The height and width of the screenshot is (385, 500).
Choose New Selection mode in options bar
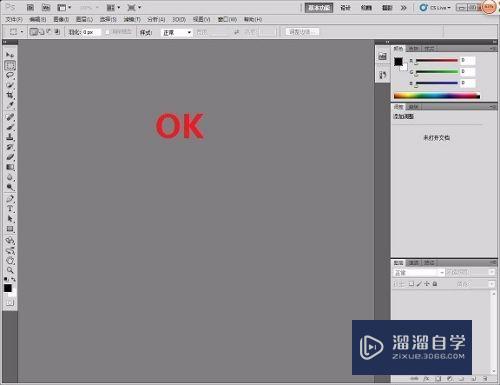pyautogui.click(x=33, y=32)
